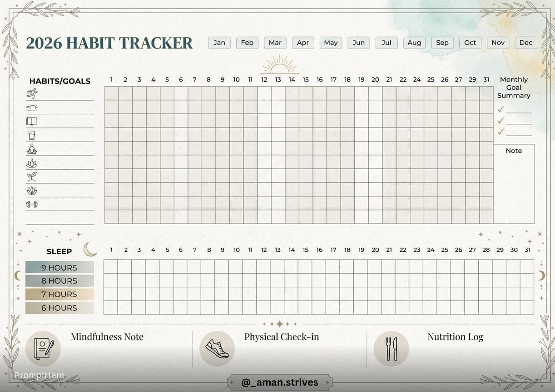The image size is (555, 392).
Task: Select the 9 HOURS sleep color label
Action: click(59, 268)
